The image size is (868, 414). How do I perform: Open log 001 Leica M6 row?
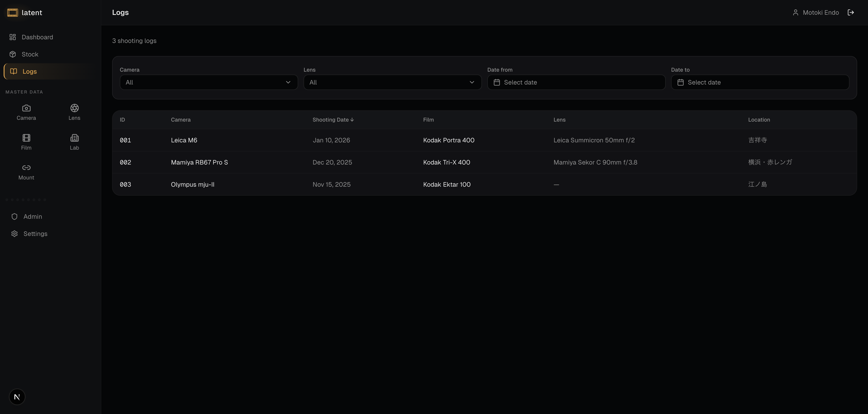[184, 140]
